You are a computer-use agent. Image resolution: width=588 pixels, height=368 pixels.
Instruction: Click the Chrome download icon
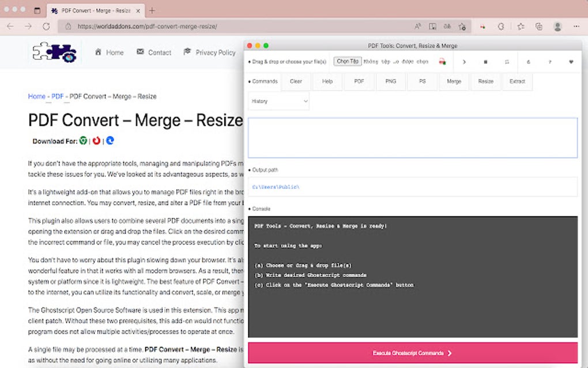[83, 141]
